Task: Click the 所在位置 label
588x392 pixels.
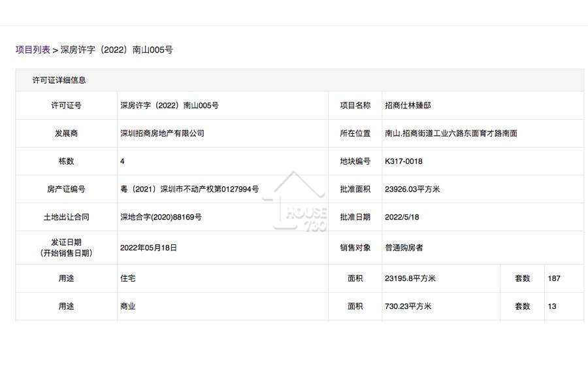Action: pos(355,133)
